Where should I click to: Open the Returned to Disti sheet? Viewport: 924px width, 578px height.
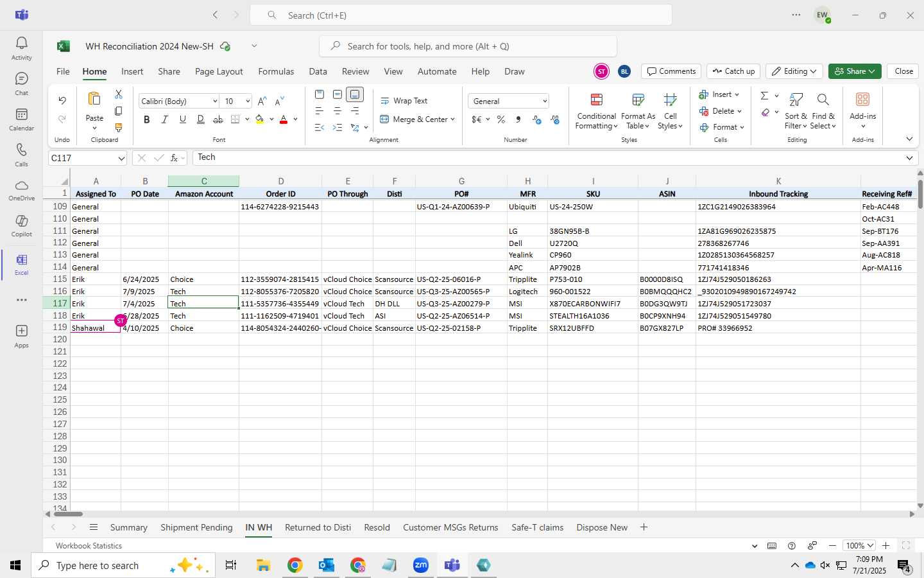click(318, 527)
